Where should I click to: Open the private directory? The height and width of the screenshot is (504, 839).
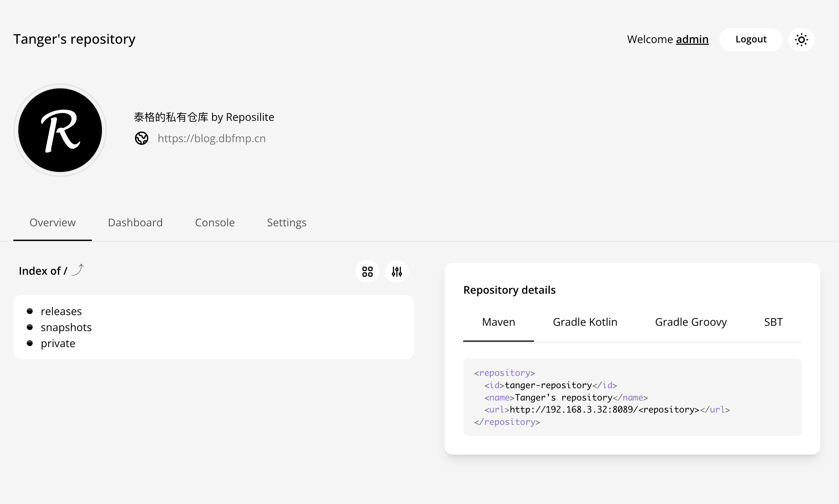click(x=58, y=343)
